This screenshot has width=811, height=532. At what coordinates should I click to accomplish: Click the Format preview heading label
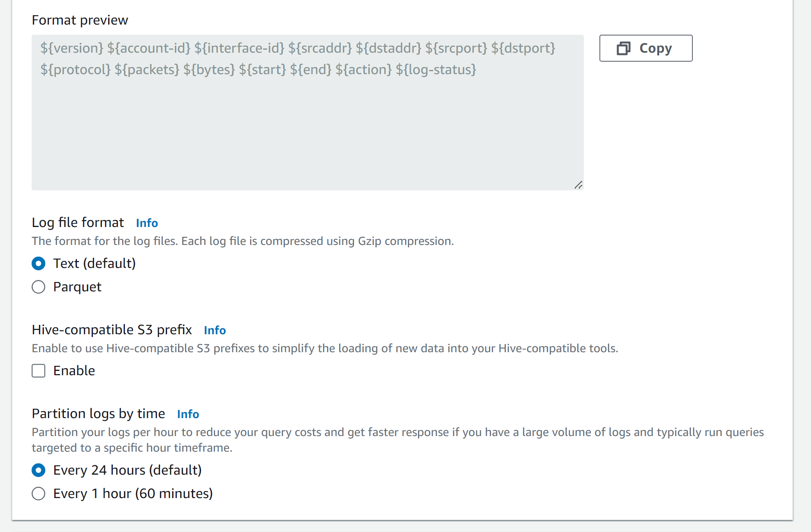pyautogui.click(x=80, y=20)
